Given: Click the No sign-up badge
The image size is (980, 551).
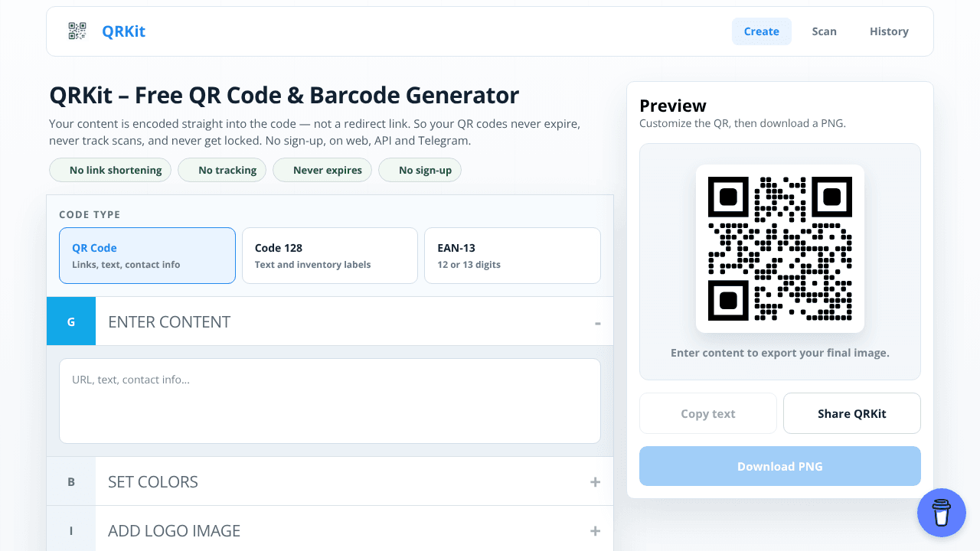Looking at the screenshot, I should click(x=420, y=170).
